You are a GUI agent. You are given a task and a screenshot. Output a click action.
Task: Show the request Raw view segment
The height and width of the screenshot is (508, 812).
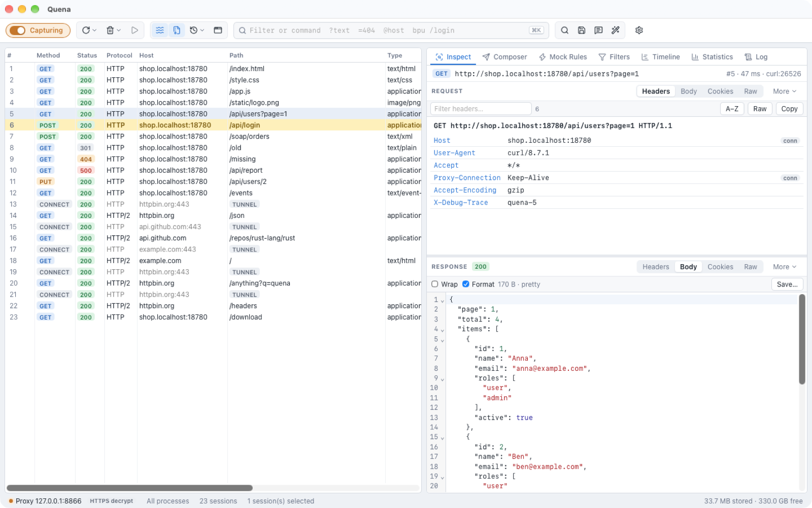(x=751, y=91)
